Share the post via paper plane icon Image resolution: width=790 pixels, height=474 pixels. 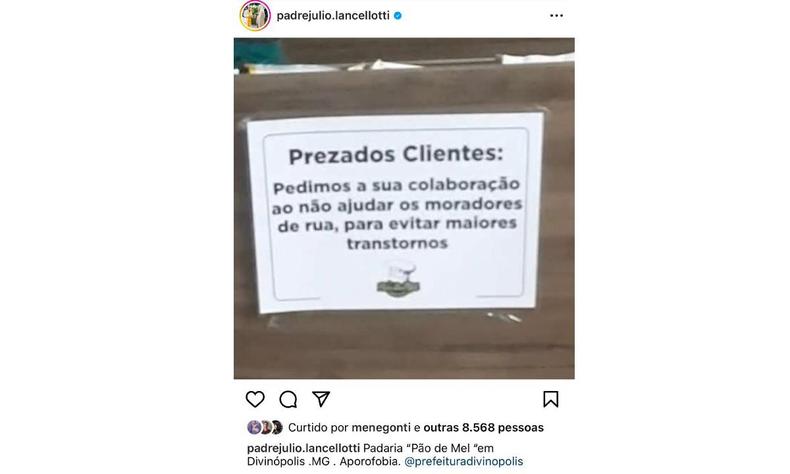[x=321, y=399]
